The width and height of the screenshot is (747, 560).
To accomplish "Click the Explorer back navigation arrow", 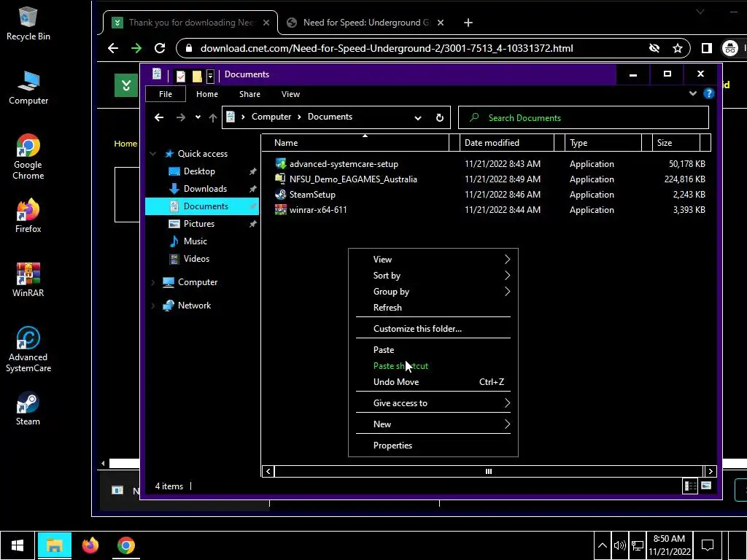I will 159,117.
